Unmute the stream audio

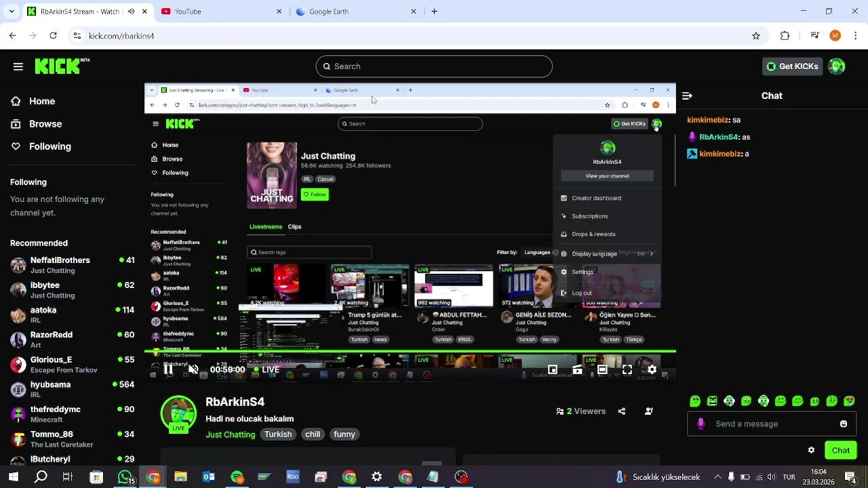[193, 369]
